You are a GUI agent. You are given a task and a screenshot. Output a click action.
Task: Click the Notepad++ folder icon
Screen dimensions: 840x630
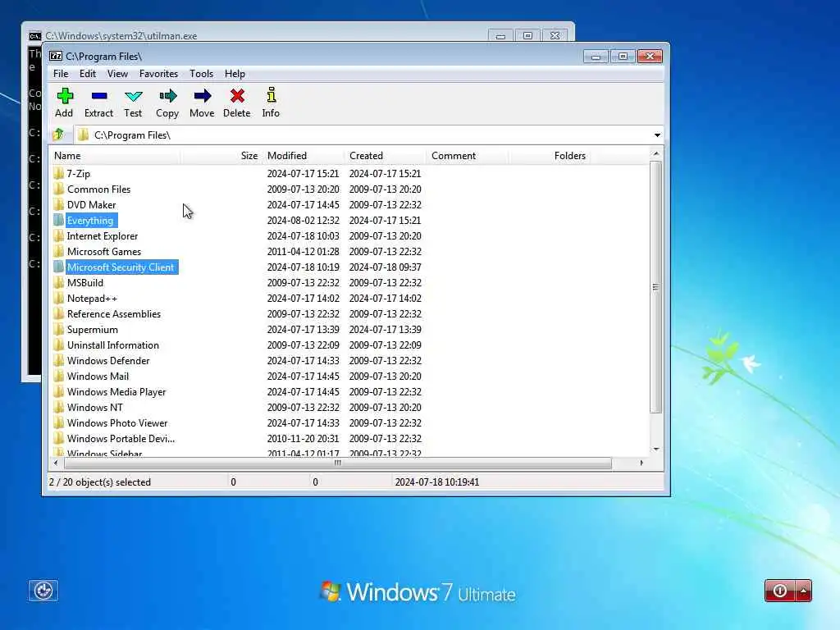click(59, 298)
